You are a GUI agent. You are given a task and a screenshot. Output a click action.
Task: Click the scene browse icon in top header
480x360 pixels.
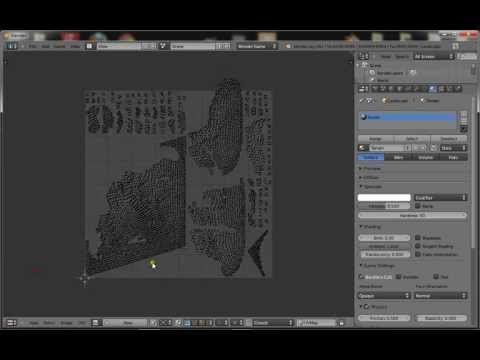coord(163,46)
